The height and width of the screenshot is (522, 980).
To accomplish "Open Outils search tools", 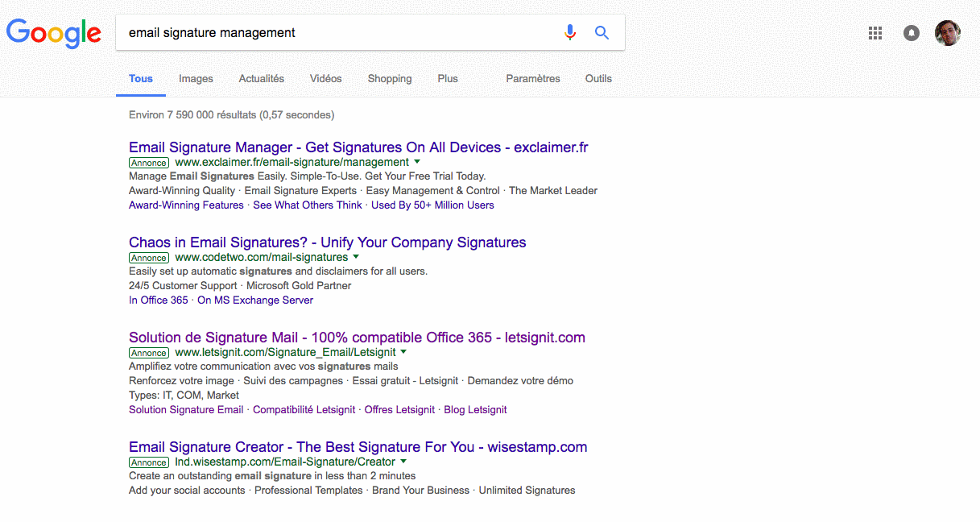I will [598, 79].
